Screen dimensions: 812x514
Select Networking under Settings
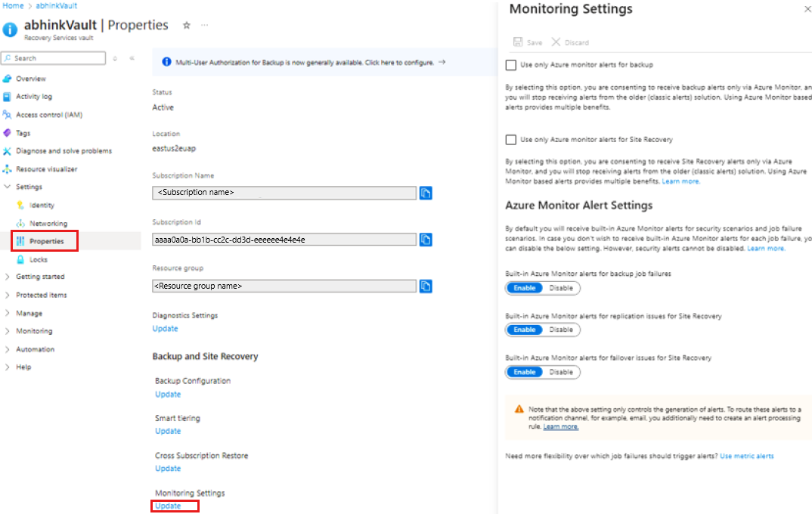48,224
